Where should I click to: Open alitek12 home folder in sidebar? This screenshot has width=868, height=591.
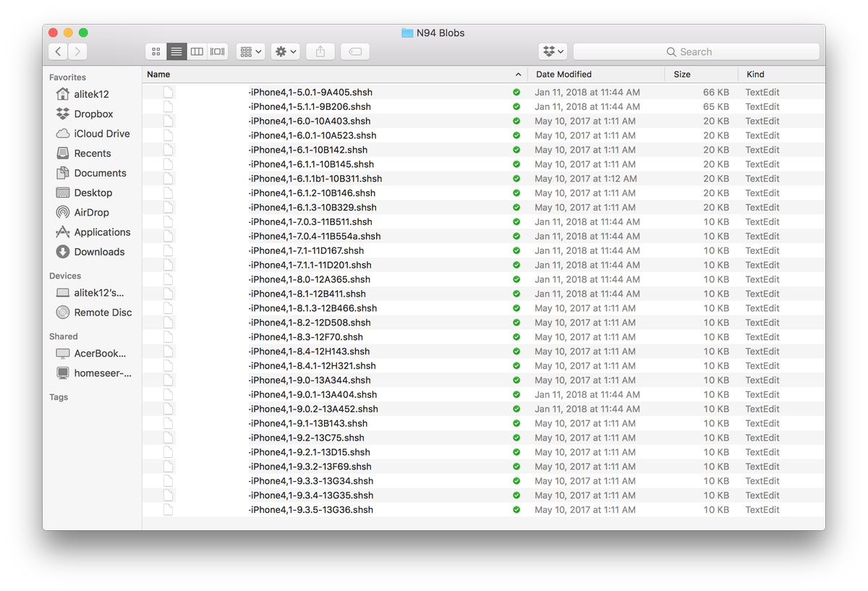click(x=91, y=94)
